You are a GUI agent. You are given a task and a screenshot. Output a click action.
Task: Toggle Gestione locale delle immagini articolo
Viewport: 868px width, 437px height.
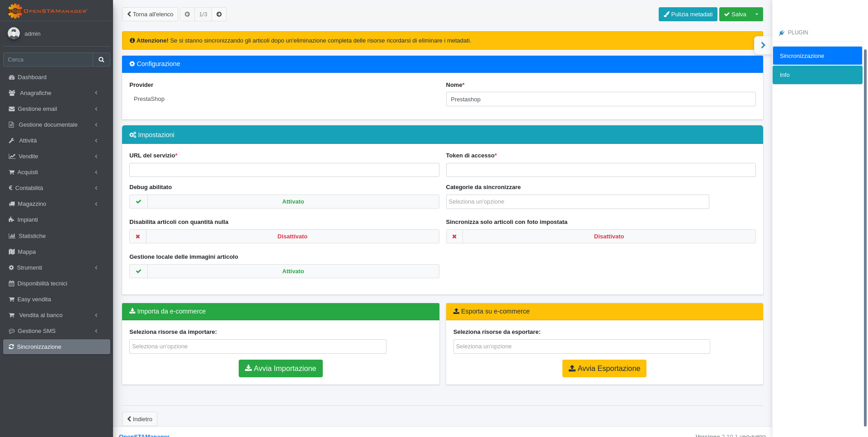(284, 271)
